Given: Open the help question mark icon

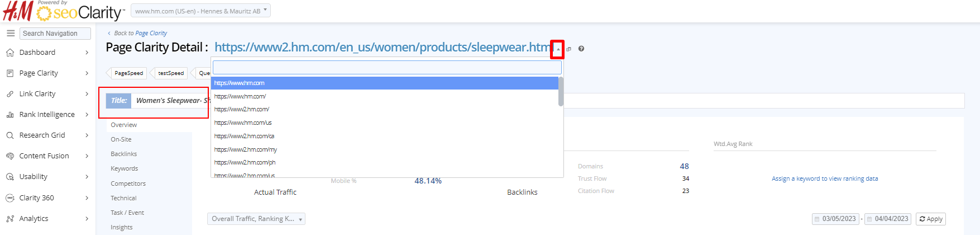Looking at the screenshot, I should (581, 49).
